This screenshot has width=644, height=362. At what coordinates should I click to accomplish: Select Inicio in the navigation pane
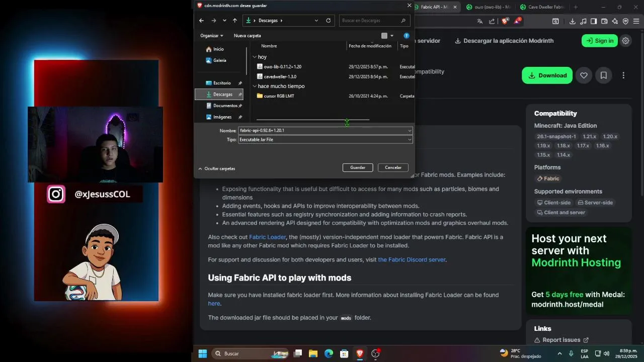219,49
